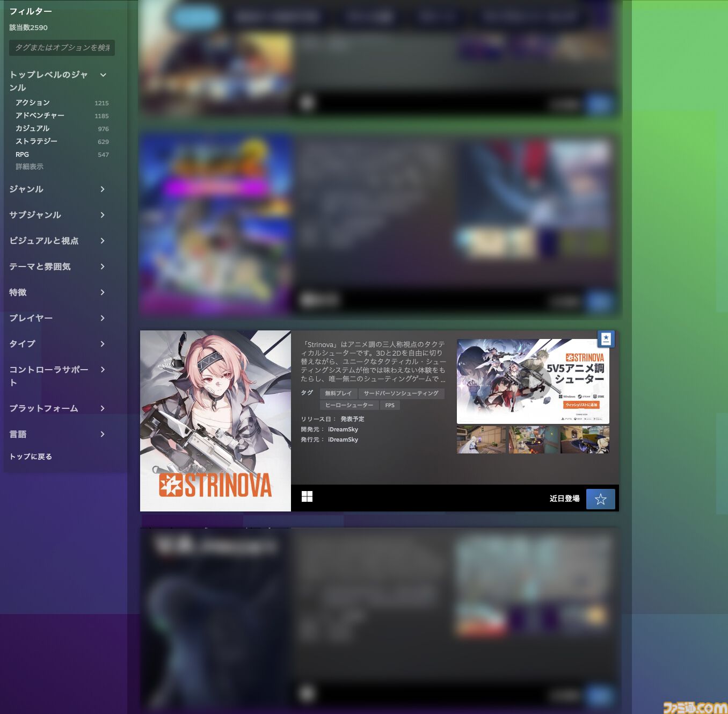Expand the ジャンル filter section
The height and width of the screenshot is (714, 728).
pos(57,189)
